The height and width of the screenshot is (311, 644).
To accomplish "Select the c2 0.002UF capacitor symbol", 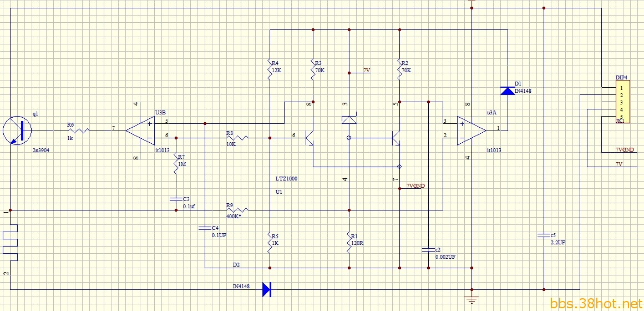I will pyautogui.click(x=428, y=250).
